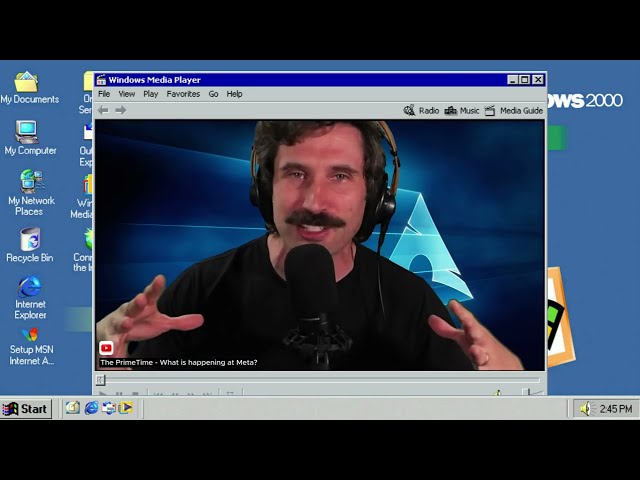Select the Recycle Bin icon

(x=29, y=245)
